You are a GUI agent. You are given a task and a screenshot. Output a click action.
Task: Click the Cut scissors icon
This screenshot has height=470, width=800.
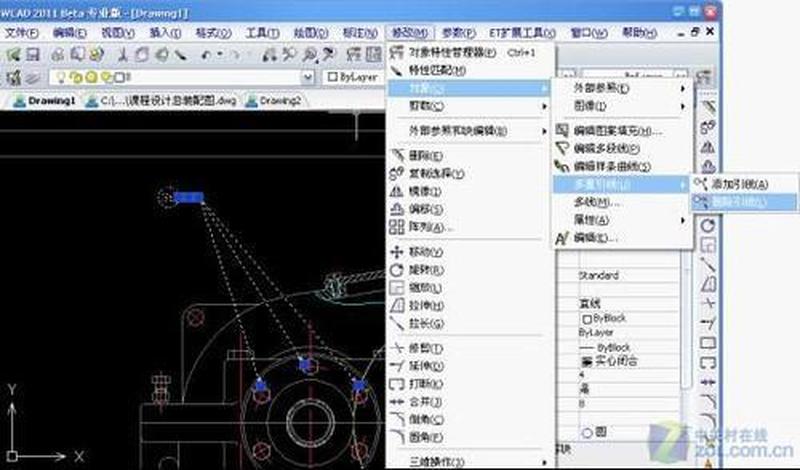click(x=122, y=54)
